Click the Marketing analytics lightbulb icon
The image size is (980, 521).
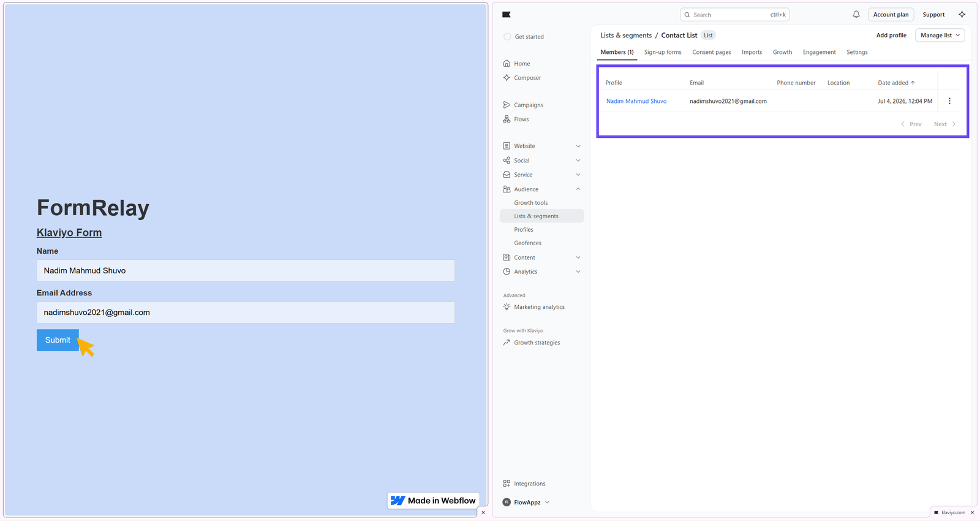coord(507,307)
